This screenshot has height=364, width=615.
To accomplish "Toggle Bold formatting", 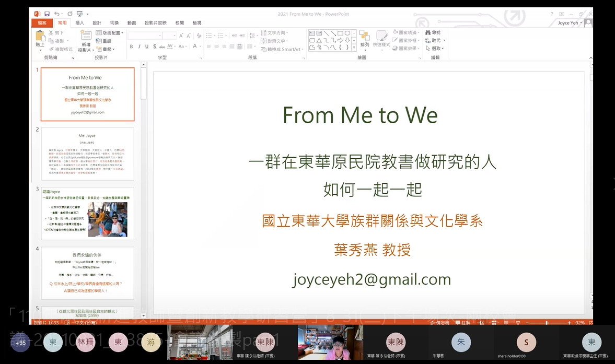I will point(131,46).
